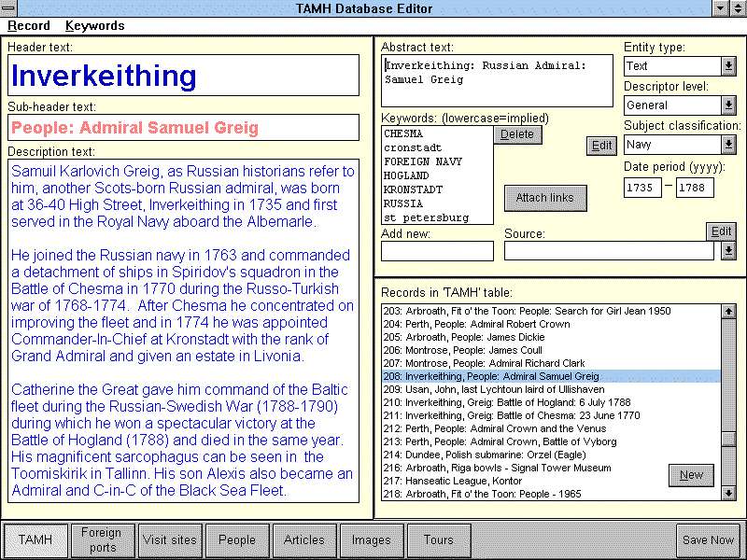This screenshot has width=747, height=560.
Task: Open the Images tab
Action: 372,540
